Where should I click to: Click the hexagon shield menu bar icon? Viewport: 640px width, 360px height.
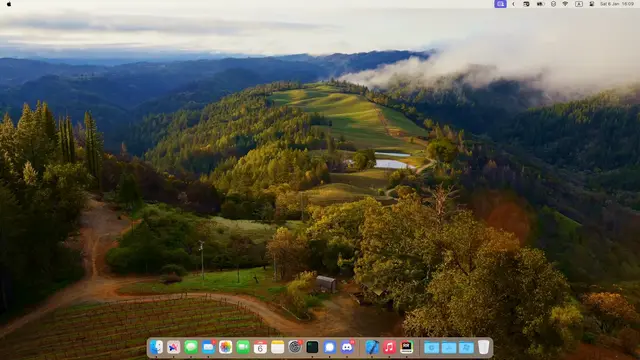(x=553, y=4)
